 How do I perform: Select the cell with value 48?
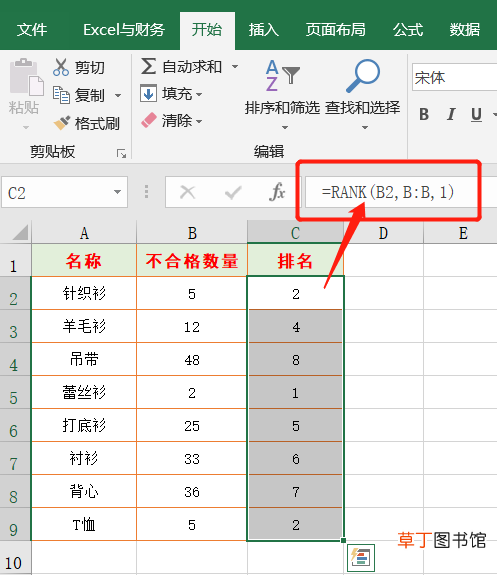click(192, 359)
